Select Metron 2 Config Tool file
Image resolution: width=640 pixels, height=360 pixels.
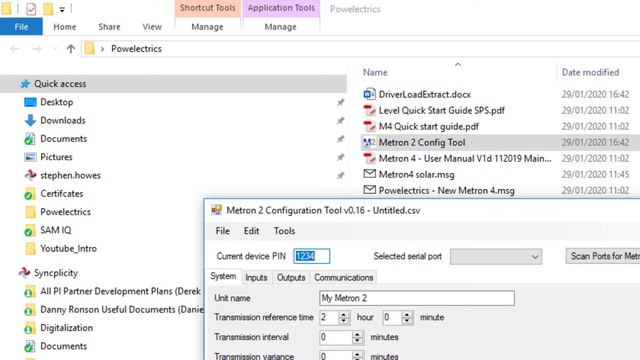click(x=422, y=142)
